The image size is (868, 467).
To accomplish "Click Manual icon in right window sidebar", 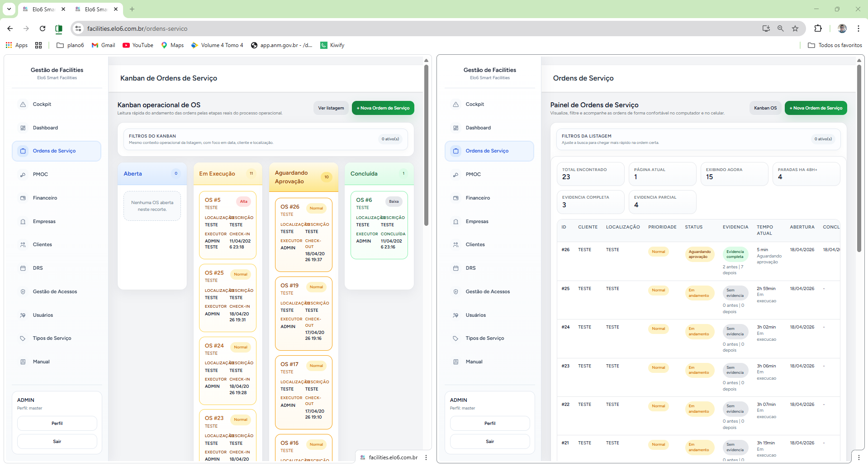I will tap(456, 362).
